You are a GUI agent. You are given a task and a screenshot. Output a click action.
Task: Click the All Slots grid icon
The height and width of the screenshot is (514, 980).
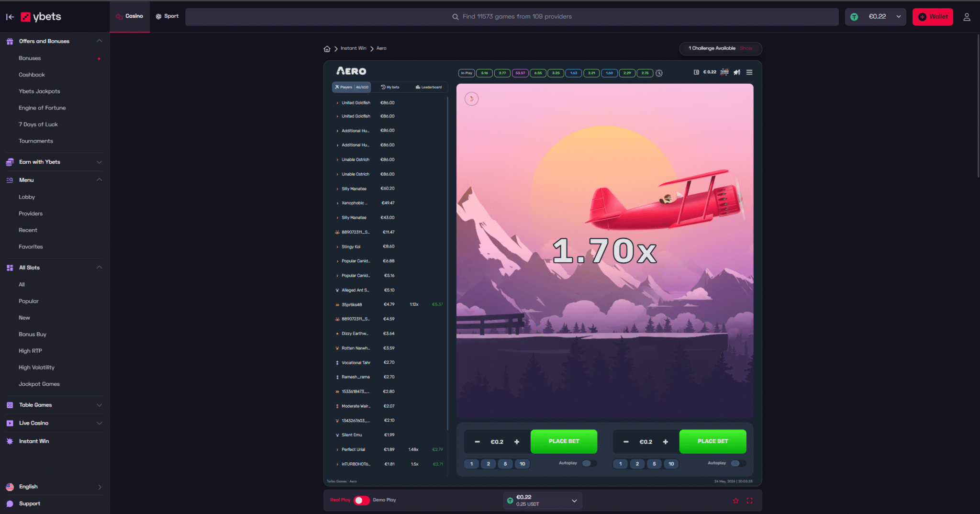click(x=10, y=268)
